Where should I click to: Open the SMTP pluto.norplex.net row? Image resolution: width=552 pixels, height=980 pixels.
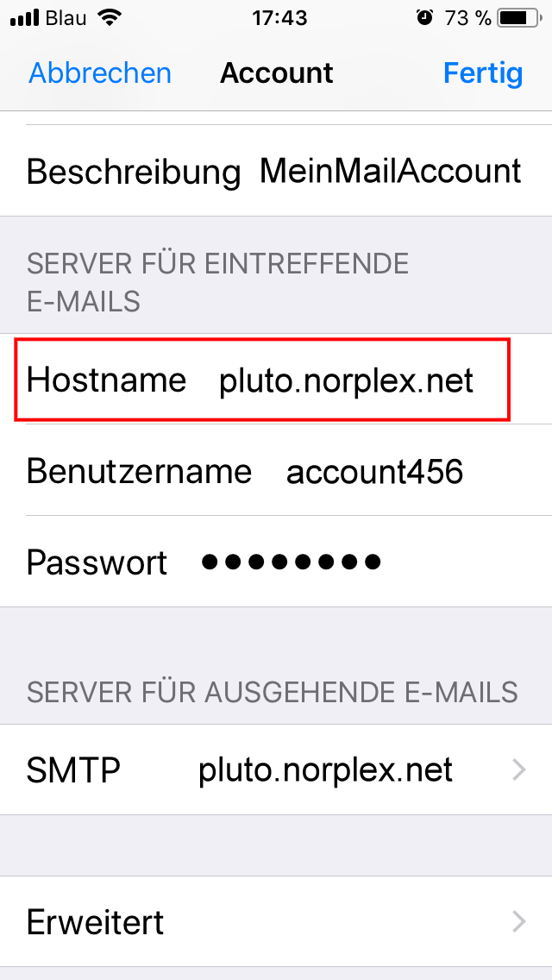tap(276, 770)
